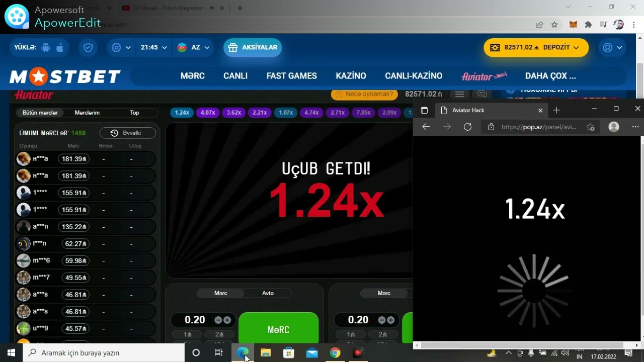Select the Bütün mərclər tab
644x362 pixels.
click(x=40, y=113)
